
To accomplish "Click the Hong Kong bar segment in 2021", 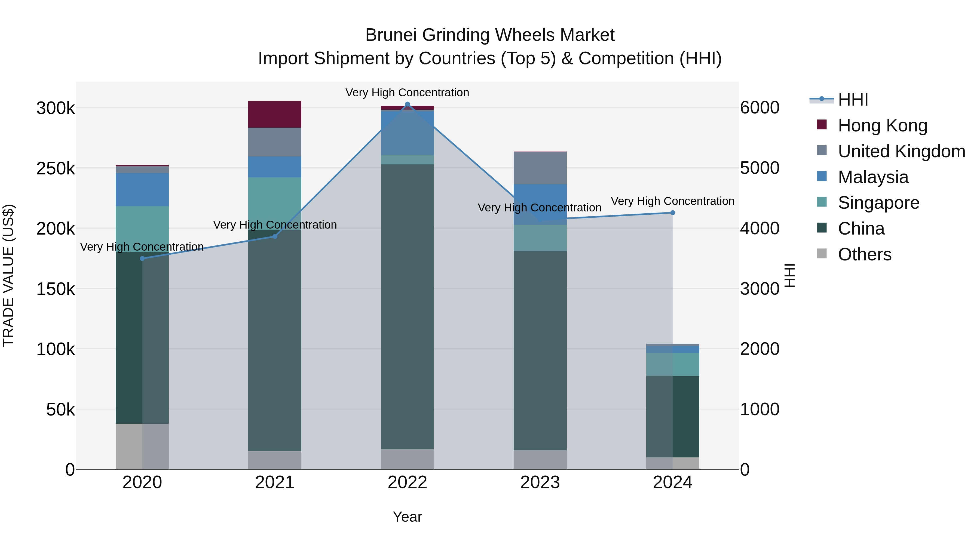I will click(275, 115).
